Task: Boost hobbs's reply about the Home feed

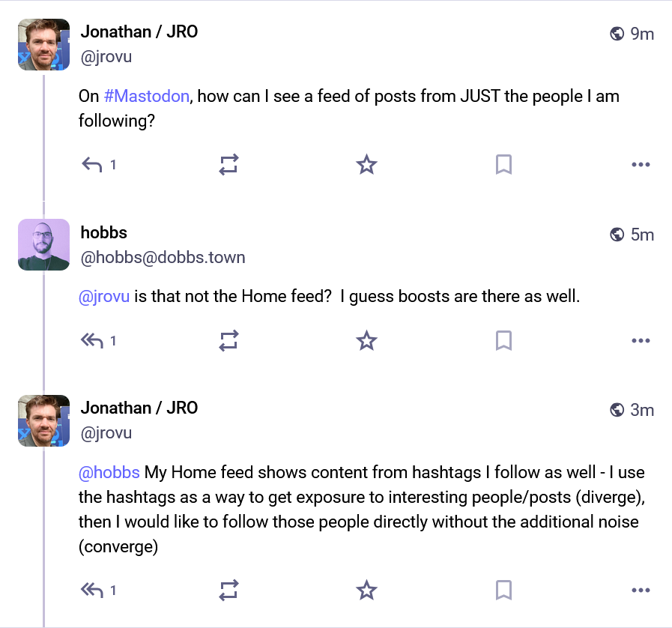Action: point(228,341)
